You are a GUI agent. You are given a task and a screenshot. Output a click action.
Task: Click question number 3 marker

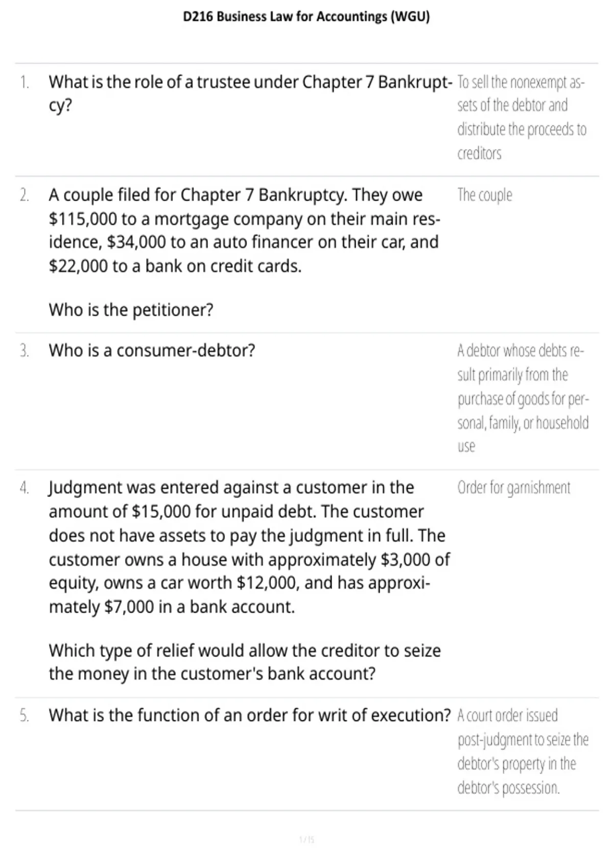pyautogui.click(x=24, y=351)
